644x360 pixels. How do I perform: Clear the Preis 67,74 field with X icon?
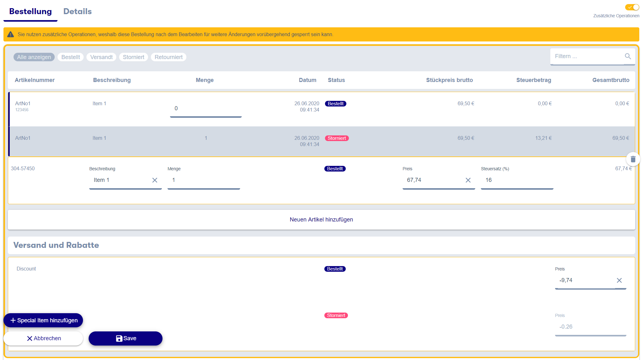point(468,180)
